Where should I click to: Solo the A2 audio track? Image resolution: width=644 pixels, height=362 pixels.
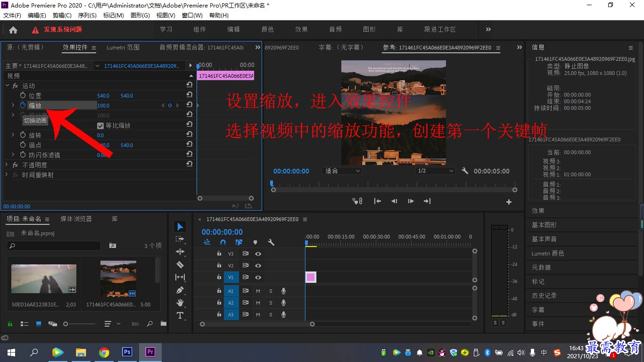click(271, 303)
